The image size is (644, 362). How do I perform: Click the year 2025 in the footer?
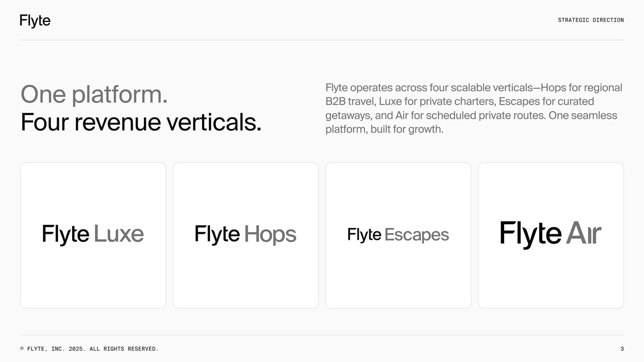76,349
